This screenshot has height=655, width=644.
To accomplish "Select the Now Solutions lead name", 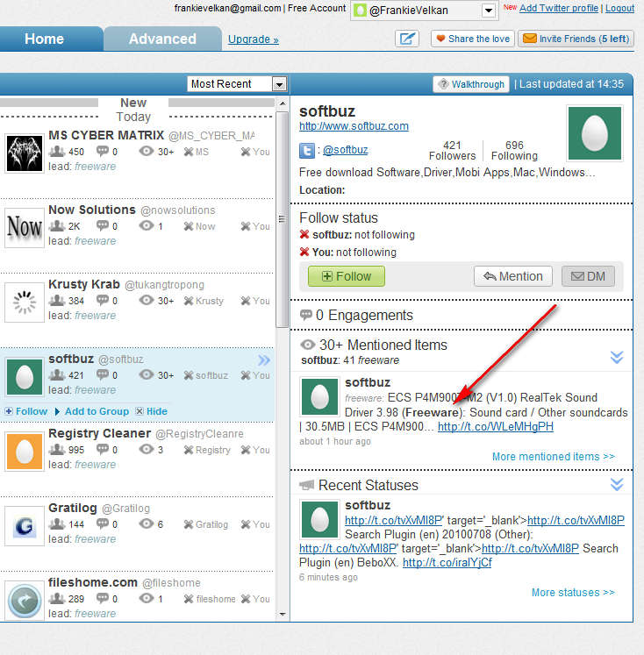I will 92,210.
